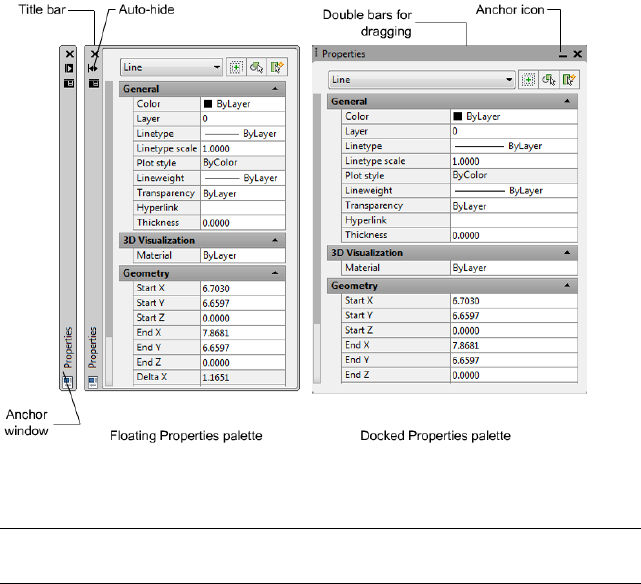This screenshot has width=641, height=584.
Task: Click Properties title of docked palette
Action: (x=343, y=54)
